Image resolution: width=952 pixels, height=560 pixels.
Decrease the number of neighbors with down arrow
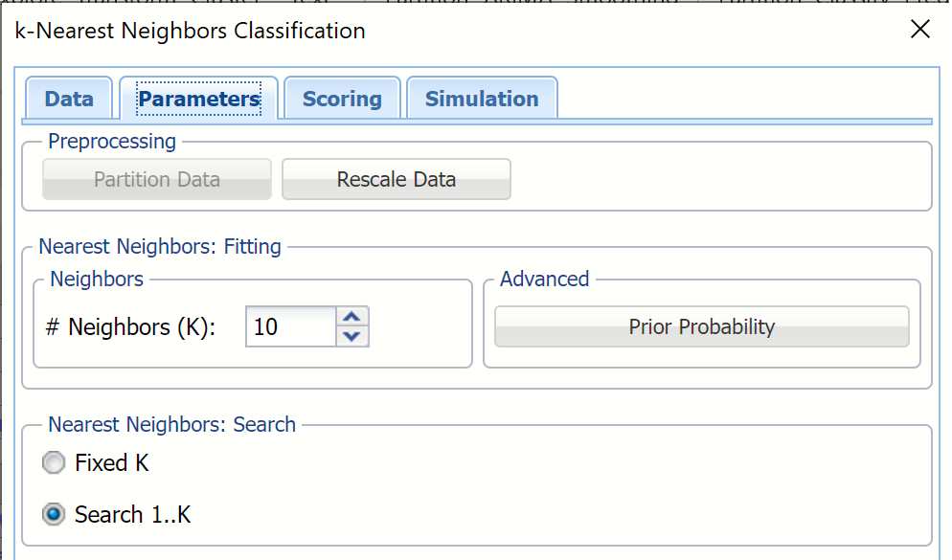(x=352, y=336)
